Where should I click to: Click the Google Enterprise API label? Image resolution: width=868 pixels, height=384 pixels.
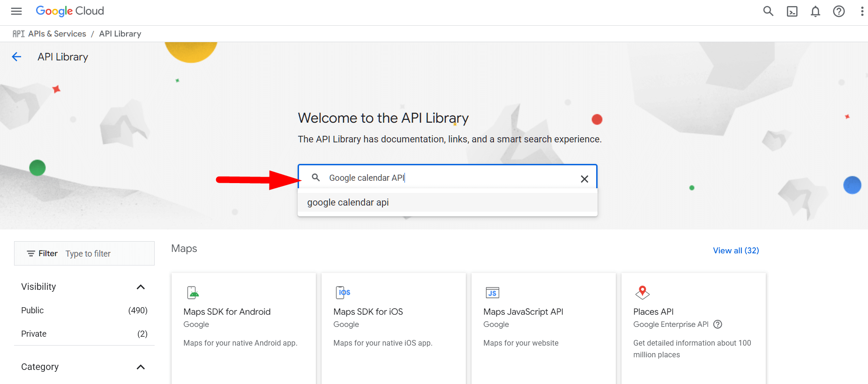[x=671, y=325]
